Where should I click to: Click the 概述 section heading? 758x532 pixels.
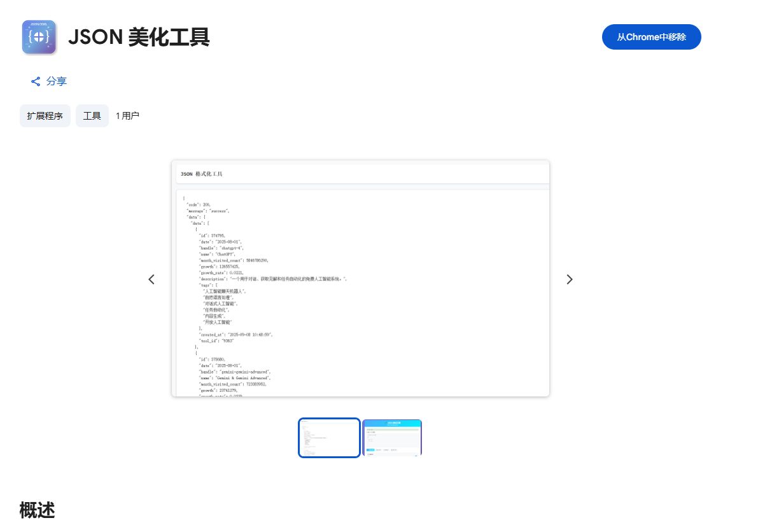pyautogui.click(x=37, y=510)
